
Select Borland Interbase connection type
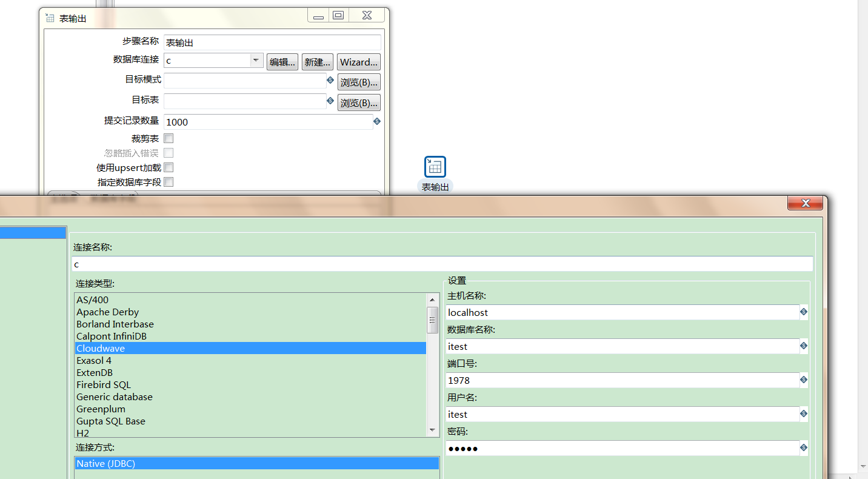click(250, 324)
